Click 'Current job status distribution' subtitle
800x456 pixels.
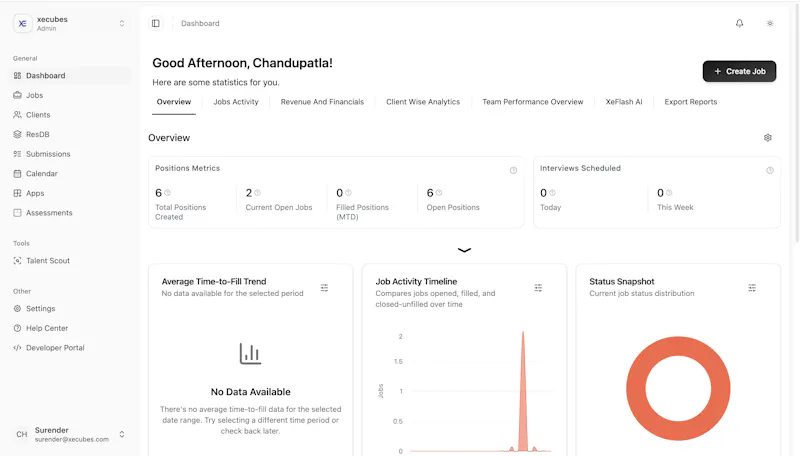pos(642,293)
